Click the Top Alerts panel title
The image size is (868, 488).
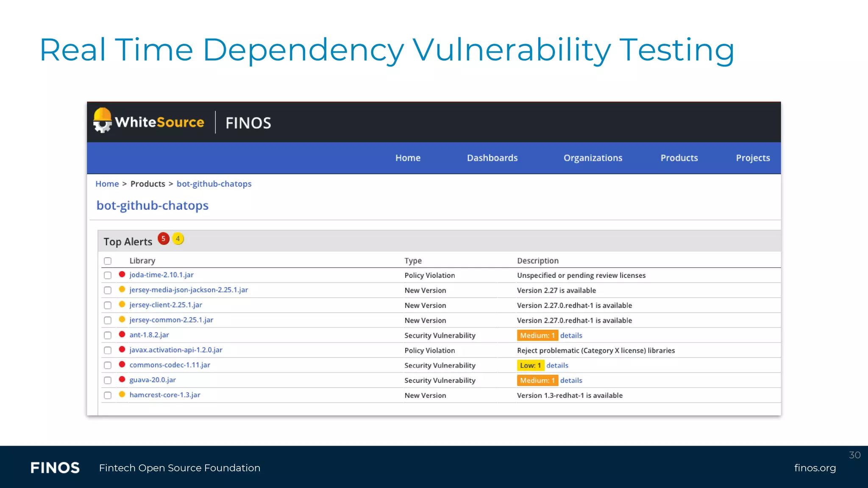tap(128, 241)
